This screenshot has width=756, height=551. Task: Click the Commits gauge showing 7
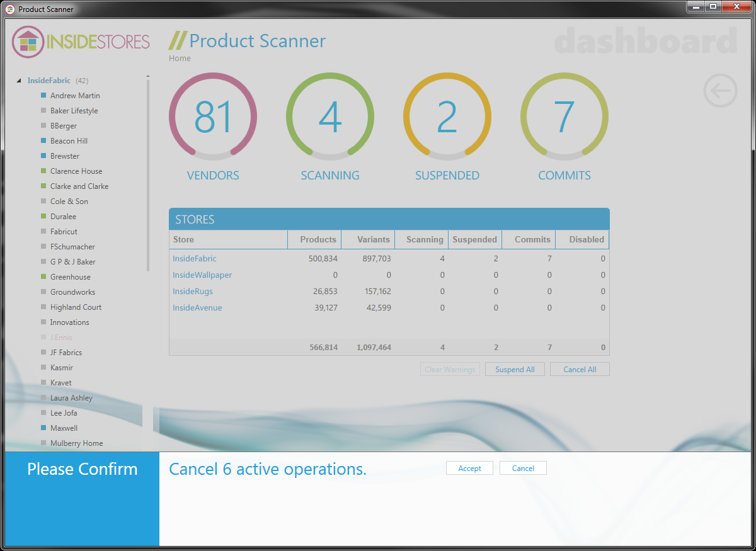tap(564, 116)
